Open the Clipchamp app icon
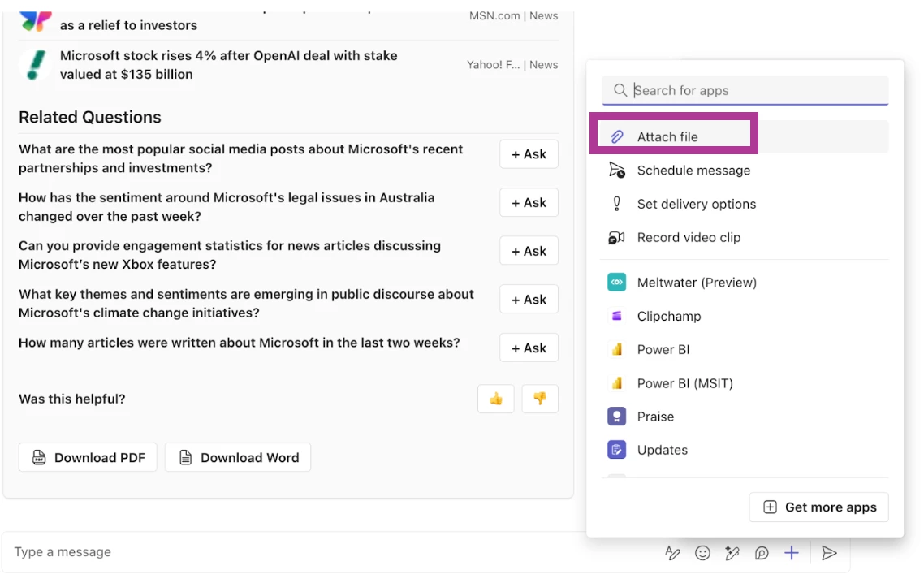This screenshot has height=583, width=924. (x=616, y=316)
